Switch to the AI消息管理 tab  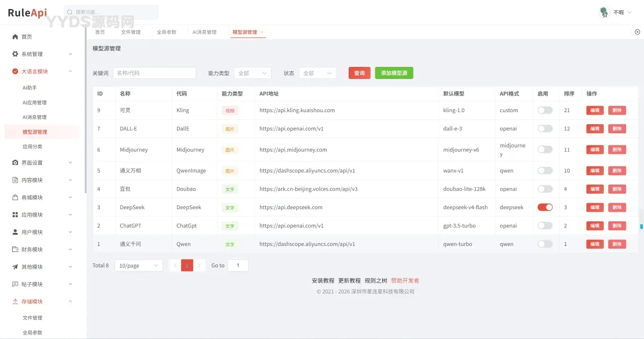pyautogui.click(x=204, y=32)
